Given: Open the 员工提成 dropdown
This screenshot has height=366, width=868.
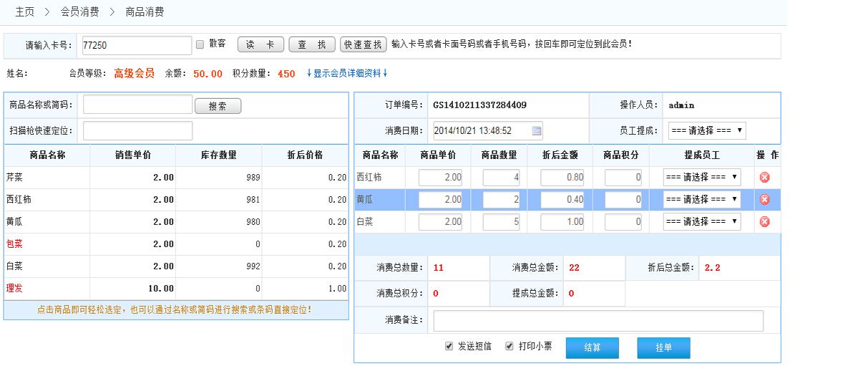Looking at the screenshot, I should (x=706, y=130).
